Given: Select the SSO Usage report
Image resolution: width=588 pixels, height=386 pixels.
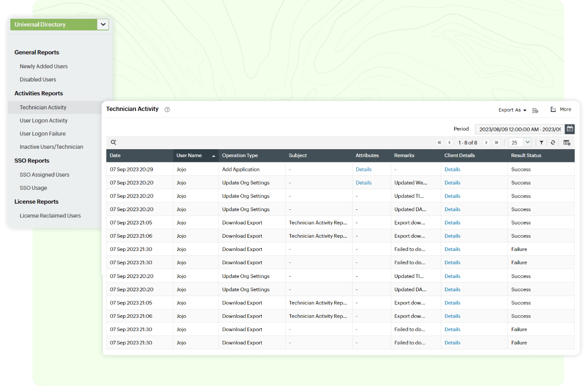Looking at the screenshot, I should coord(33,188).
